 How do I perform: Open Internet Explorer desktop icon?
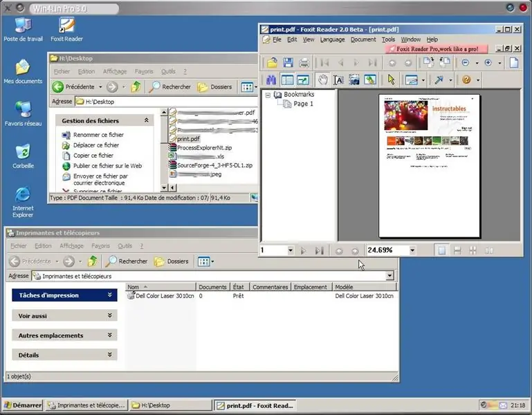23,201
